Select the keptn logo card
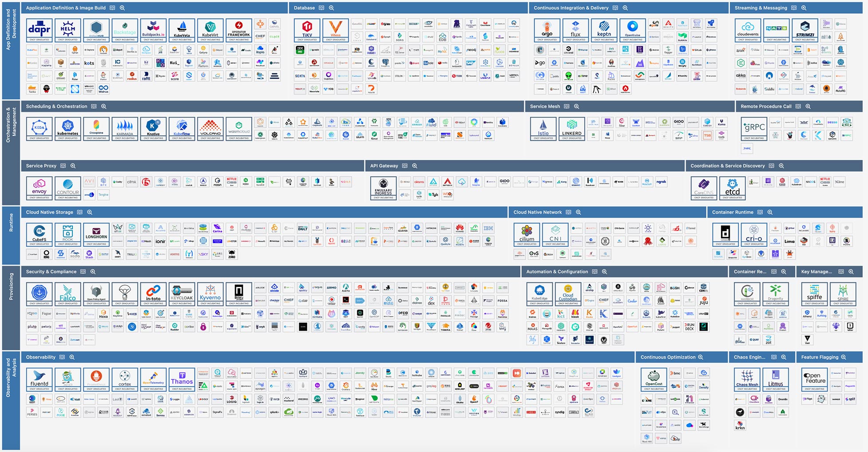The width and height of the screenshot is (868, 452). (x=604, y=30)
